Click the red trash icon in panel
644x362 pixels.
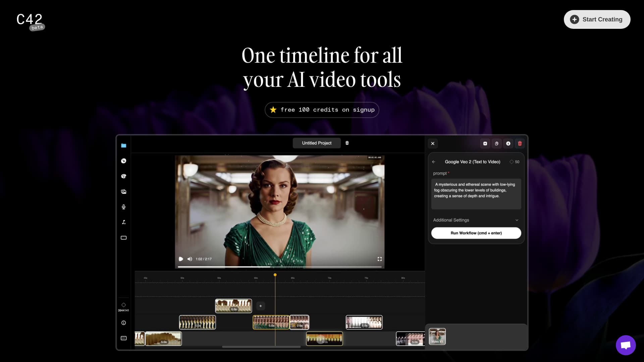(520, 143)
